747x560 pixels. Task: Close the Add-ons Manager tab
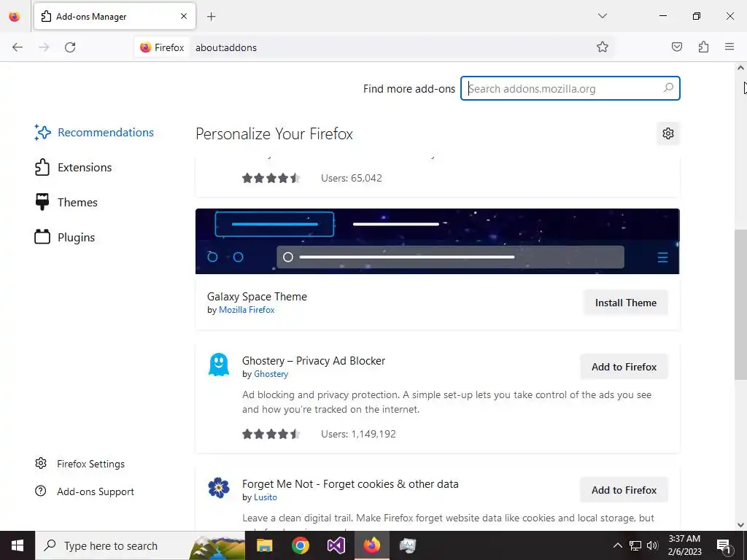pyautogui.click(x=183, y=16)
